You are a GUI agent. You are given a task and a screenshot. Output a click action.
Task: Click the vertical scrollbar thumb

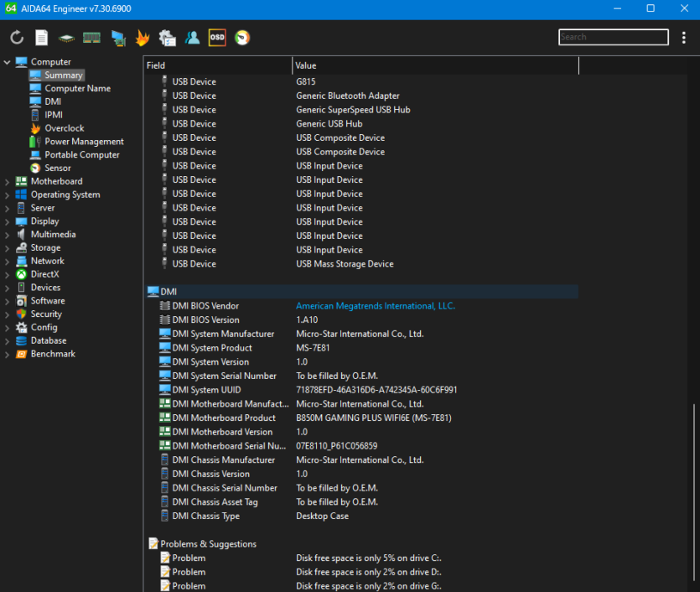(x=694, y=493)
